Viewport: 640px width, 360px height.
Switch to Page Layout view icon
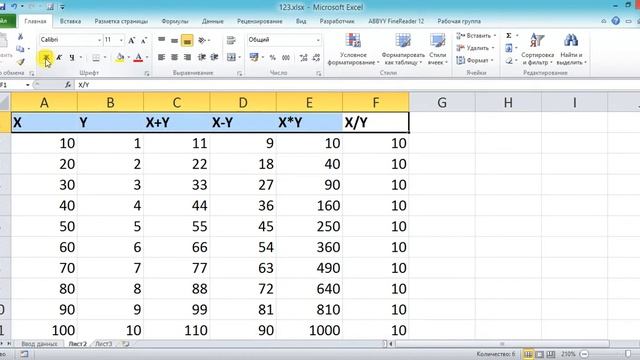pyautogui.click(x=540, y=354)
